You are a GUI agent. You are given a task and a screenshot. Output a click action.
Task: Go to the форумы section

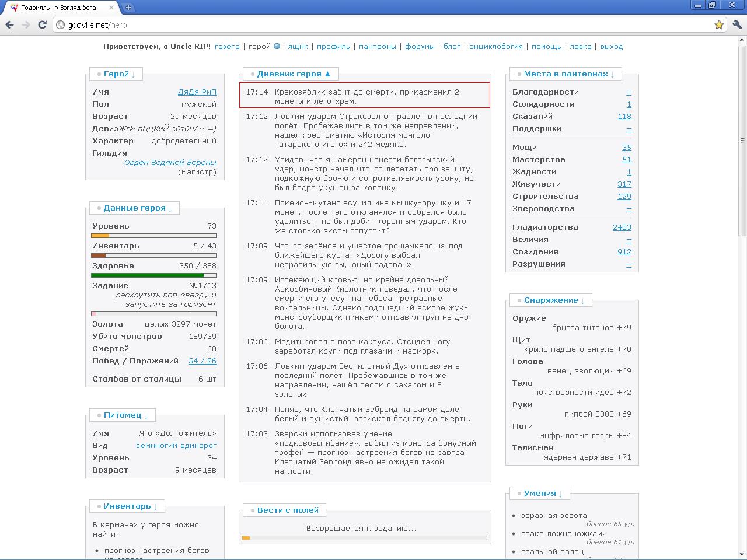point(420,47)
